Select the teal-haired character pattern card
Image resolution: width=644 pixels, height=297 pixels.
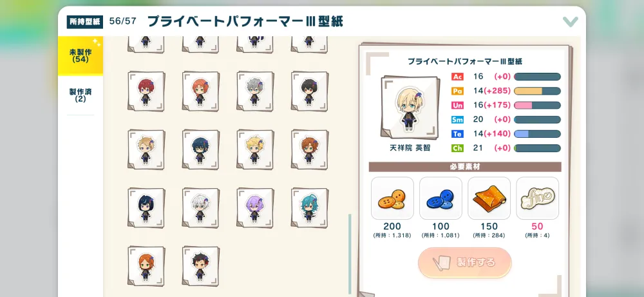pos(309,208)
